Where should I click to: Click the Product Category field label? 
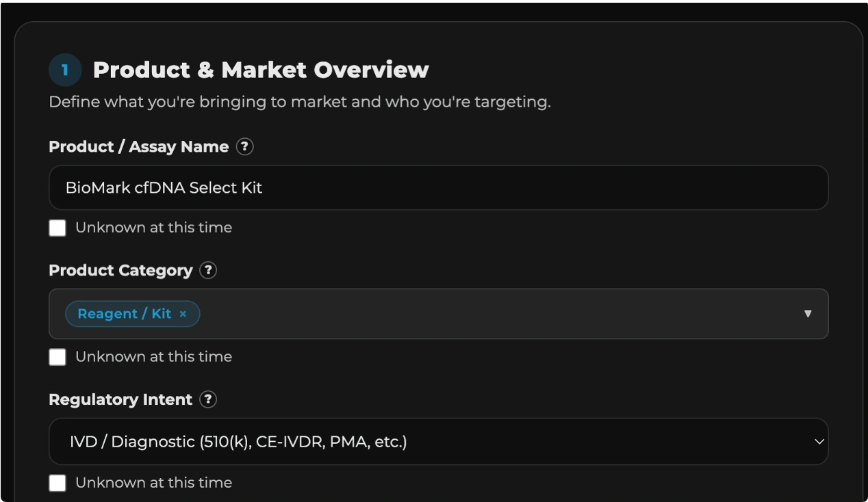[120, 270]
